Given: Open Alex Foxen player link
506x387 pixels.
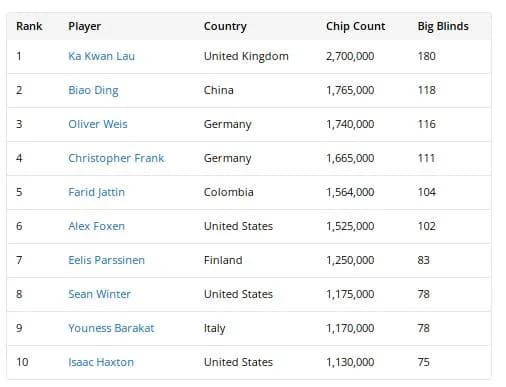Looking at the screenshot, I should pos(96,226).
